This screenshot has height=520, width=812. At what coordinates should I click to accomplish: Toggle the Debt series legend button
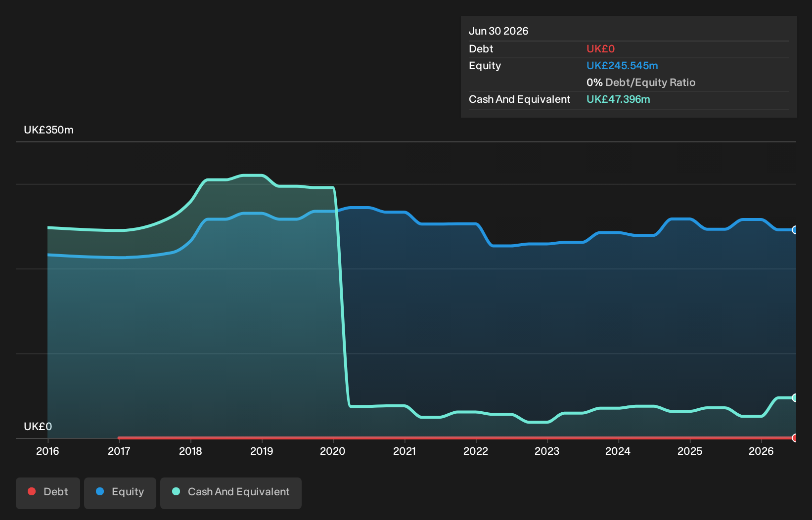(x=48, y=493)
